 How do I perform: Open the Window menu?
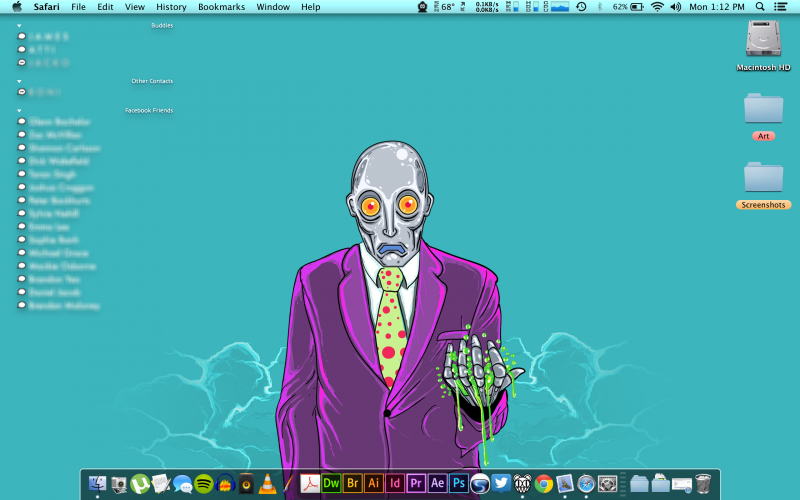[273, 7]
